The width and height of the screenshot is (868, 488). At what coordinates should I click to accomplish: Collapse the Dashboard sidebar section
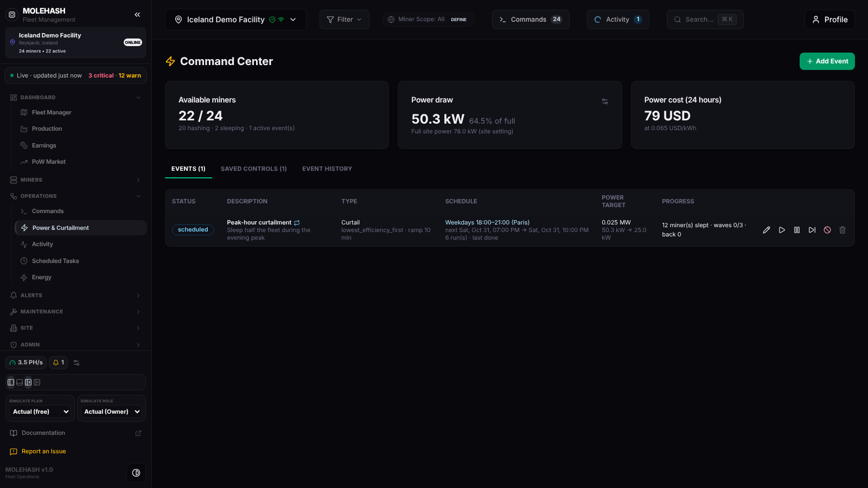[x=75, y=98]
